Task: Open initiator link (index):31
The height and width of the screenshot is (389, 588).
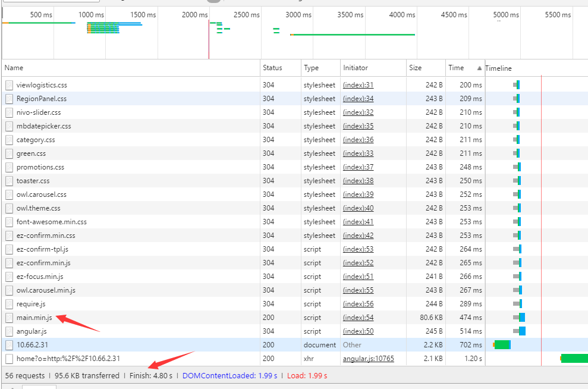Action: point(358,85)
